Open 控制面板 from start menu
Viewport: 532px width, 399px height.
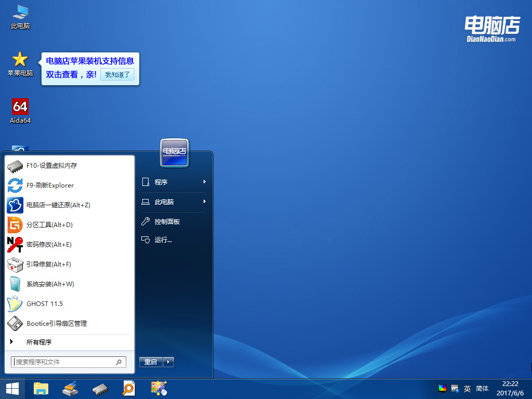pos(174,221)
